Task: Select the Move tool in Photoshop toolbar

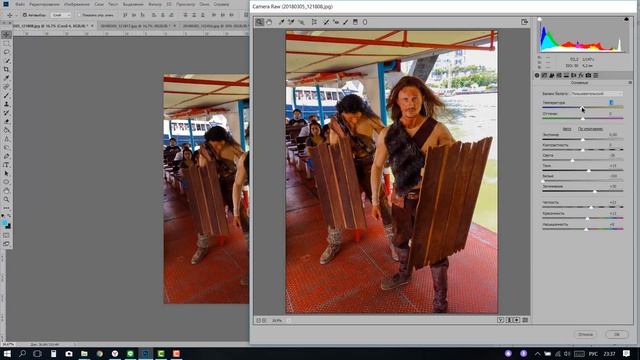Action: coord(6,35)
